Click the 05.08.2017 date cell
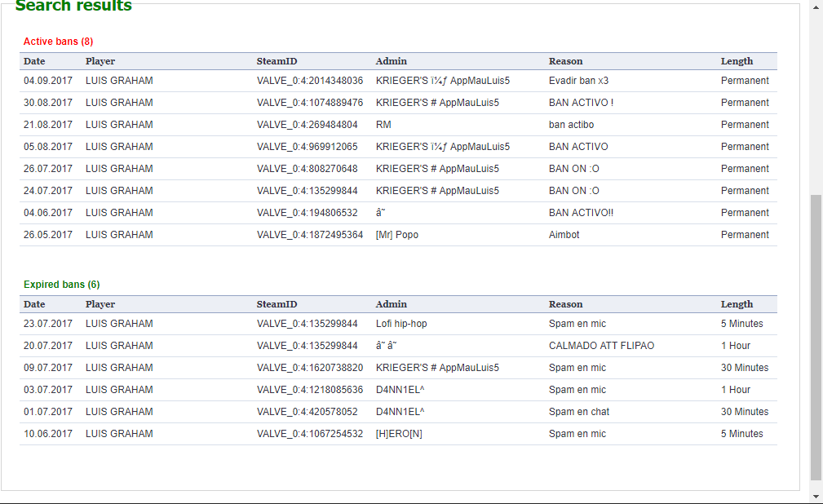This screenshot has width=823, height=504. click(x=48, y=147)
